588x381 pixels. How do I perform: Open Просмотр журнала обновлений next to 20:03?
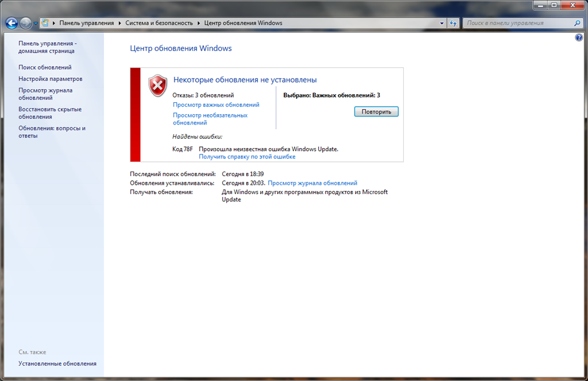[x=312, y=183]
